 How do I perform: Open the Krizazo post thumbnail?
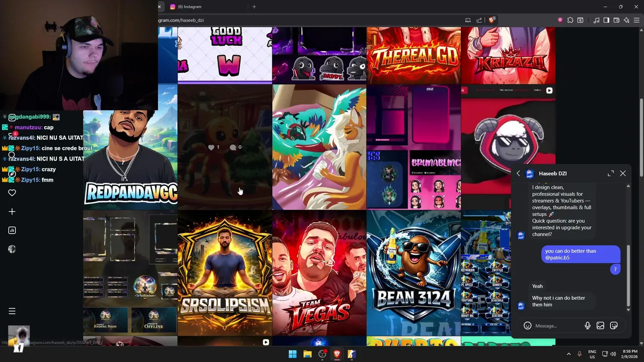point(508,55)
